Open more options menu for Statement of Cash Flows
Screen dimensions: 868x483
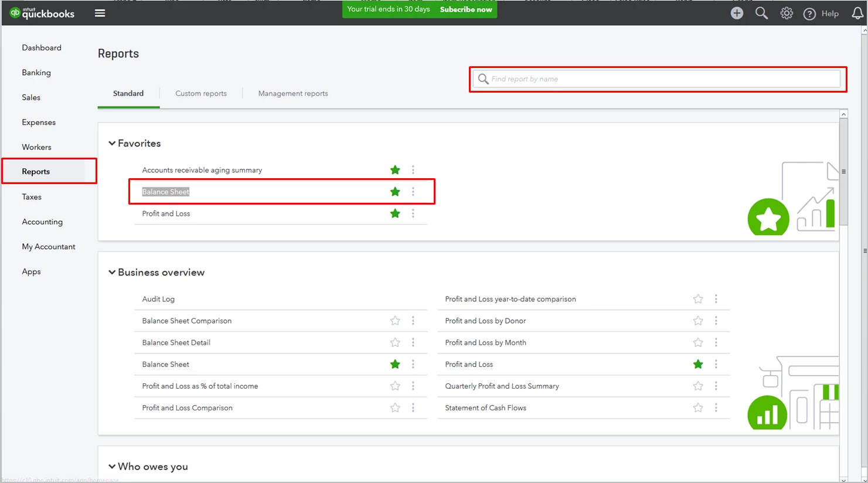click(716, 408)
